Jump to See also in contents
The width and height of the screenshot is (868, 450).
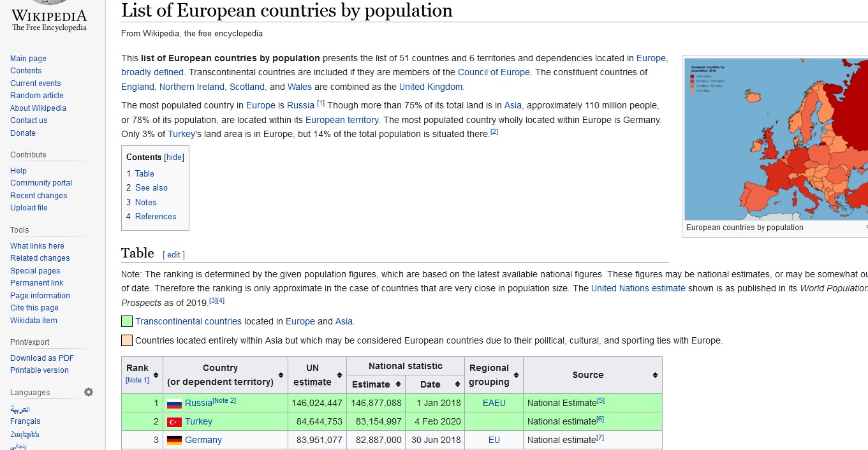pos(151,187)
